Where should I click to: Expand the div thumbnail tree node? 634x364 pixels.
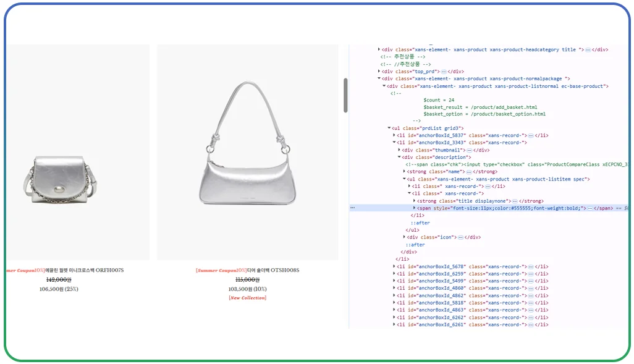399,150
